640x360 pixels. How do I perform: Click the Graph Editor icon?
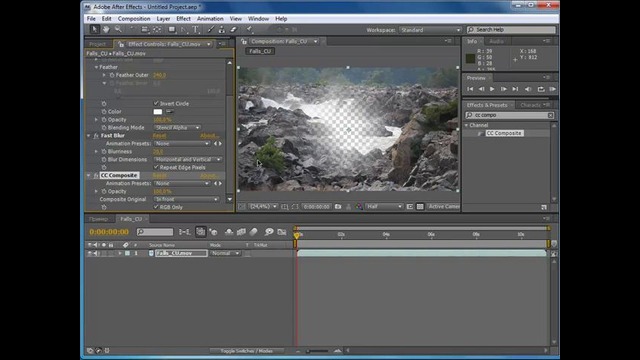pyautogui.click(x=282, y=232)
